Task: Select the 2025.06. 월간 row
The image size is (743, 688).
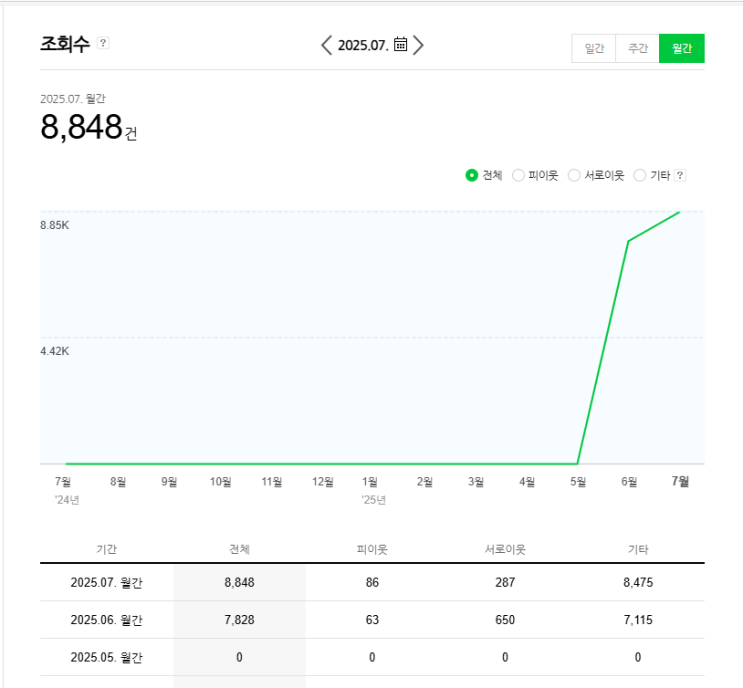Action: click(372, 620)
